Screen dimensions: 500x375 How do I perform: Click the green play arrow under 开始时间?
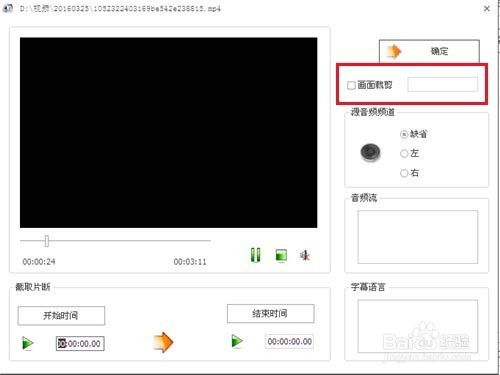pos(27,343)
